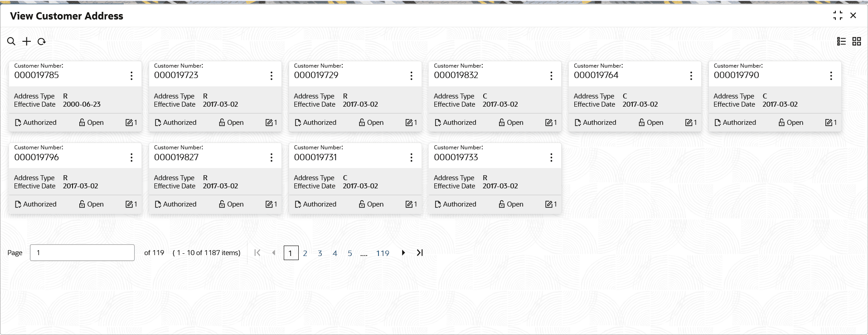868x335 pixels.
Task: Close the View Customer Address window
Action: tap(853, 15)
